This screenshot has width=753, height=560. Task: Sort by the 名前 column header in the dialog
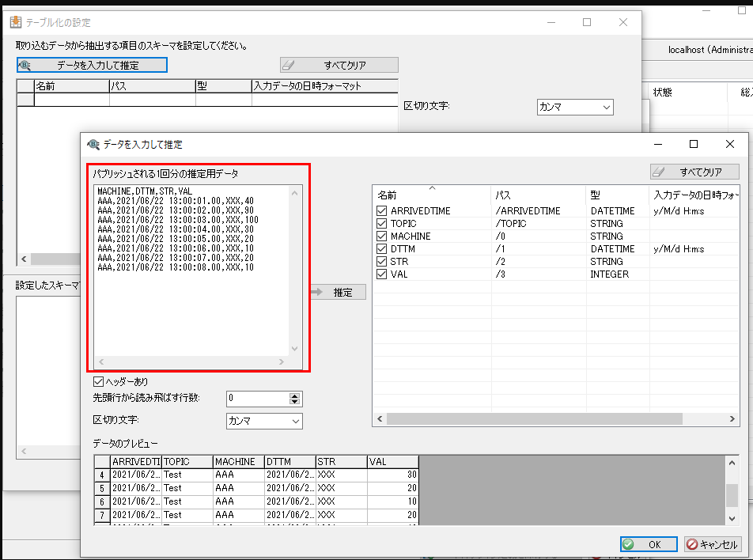pyautogui.click(x=431, y=195)
